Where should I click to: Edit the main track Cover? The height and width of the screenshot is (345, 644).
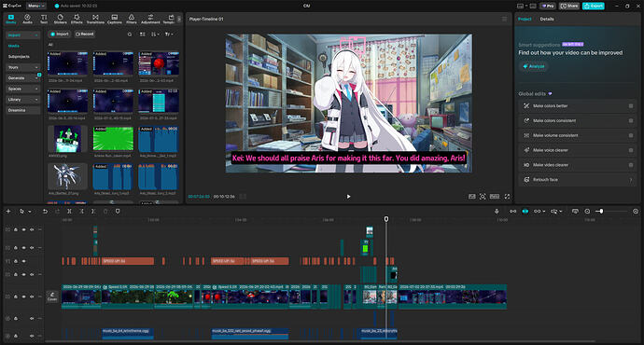coord(52,297)
